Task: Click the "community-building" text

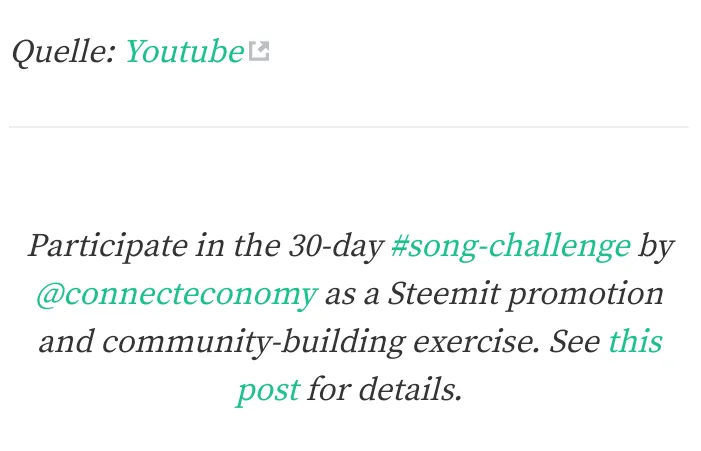Action: pos(254,343)
